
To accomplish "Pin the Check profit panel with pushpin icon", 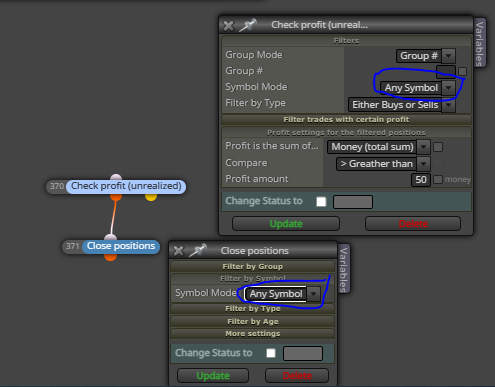I will 248,25.
